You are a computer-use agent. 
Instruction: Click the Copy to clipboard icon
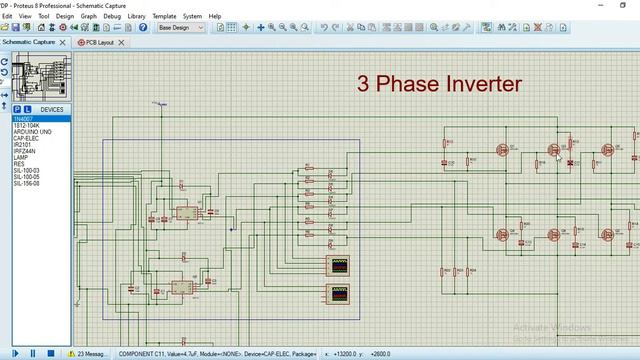point(361,27)
